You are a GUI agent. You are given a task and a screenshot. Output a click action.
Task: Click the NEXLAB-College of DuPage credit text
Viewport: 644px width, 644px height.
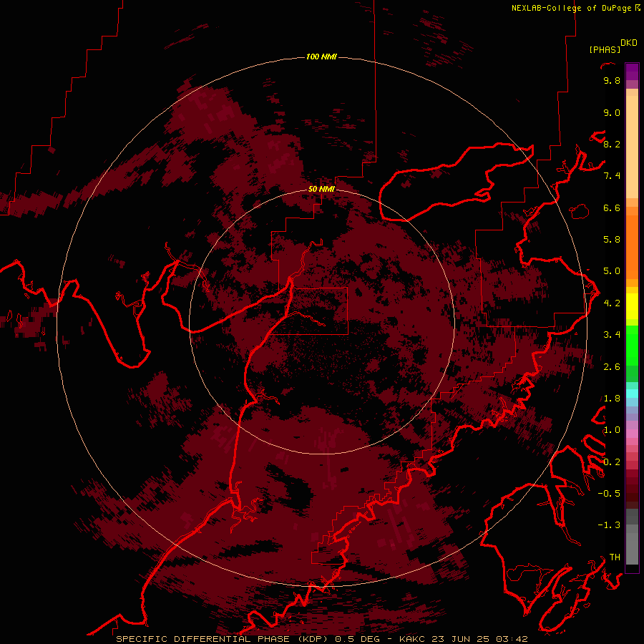click(571, 8)
